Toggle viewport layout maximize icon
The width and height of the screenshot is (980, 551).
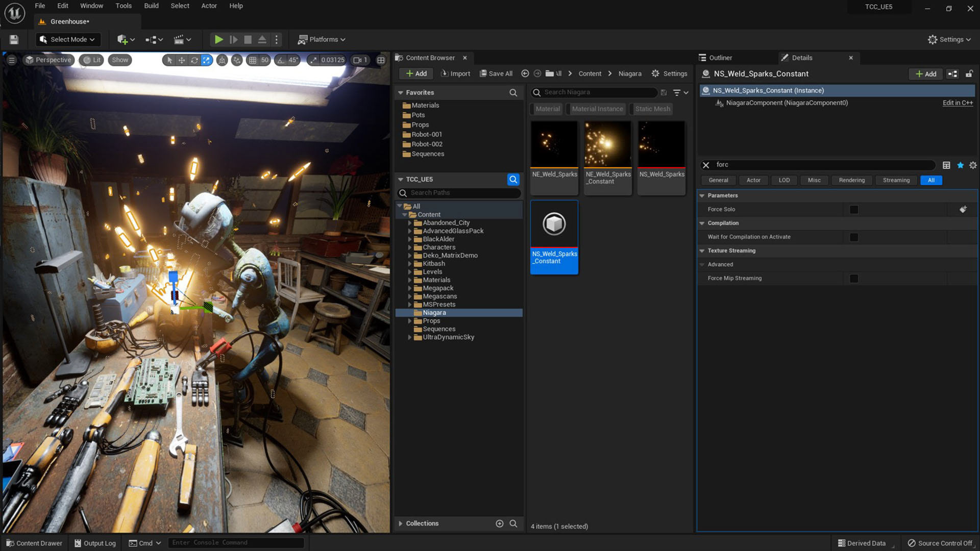pyautogui.click(x=381, y=60)
